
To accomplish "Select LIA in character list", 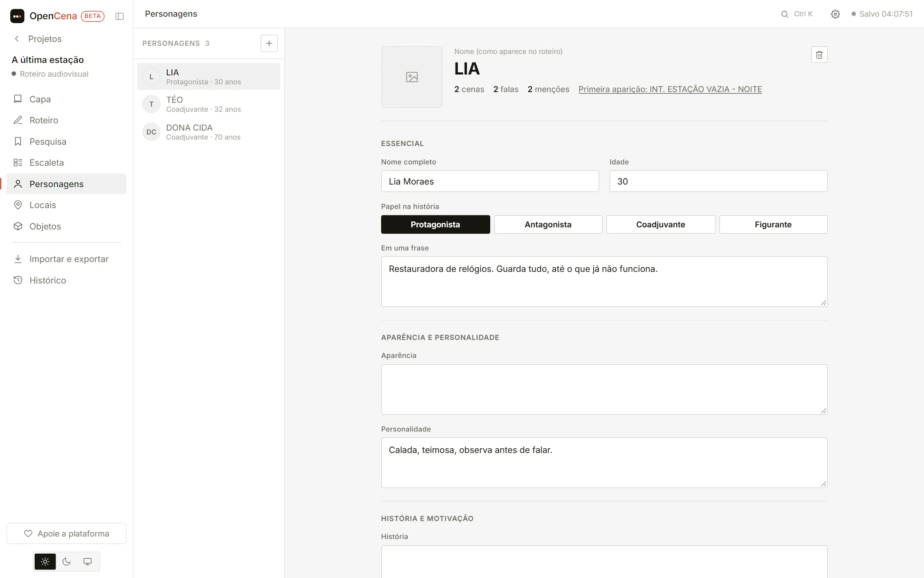I will click(209, 77).
